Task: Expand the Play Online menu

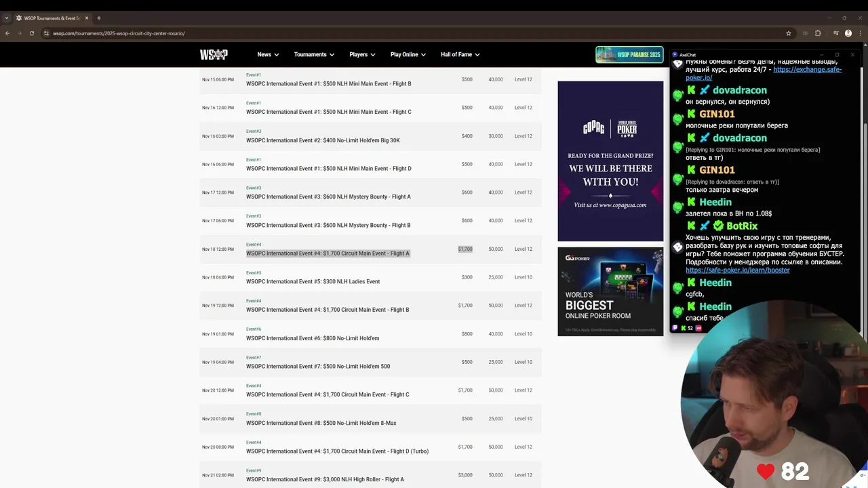Action: coord(408,54)
